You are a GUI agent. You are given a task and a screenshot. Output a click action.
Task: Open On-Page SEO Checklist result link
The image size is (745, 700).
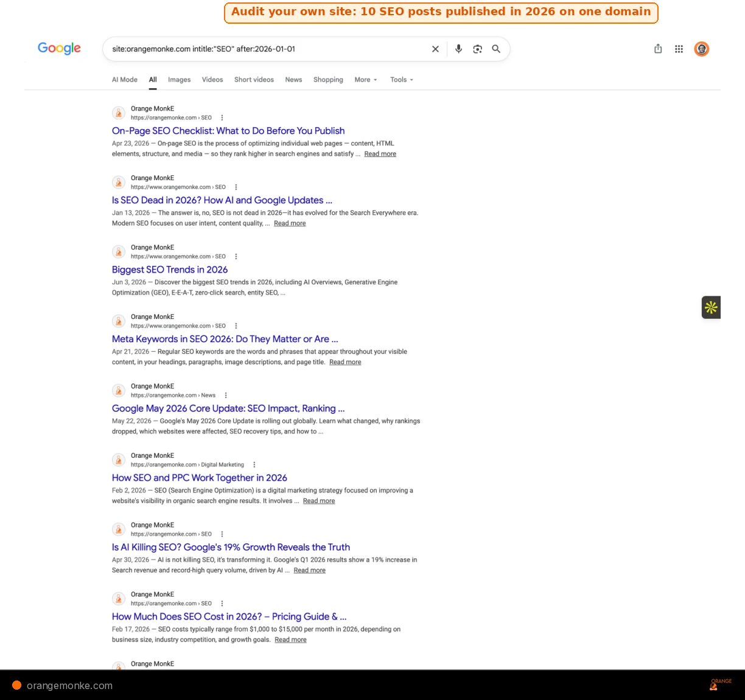pyautogui.click(x=228, y=131)
